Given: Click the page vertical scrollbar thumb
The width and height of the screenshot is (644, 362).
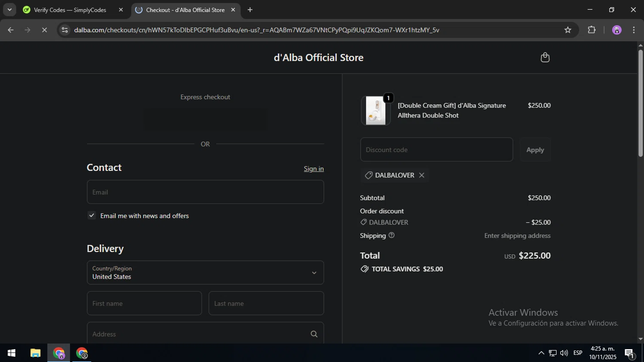Looking at the screenshot, I should (x=641, y=103).
